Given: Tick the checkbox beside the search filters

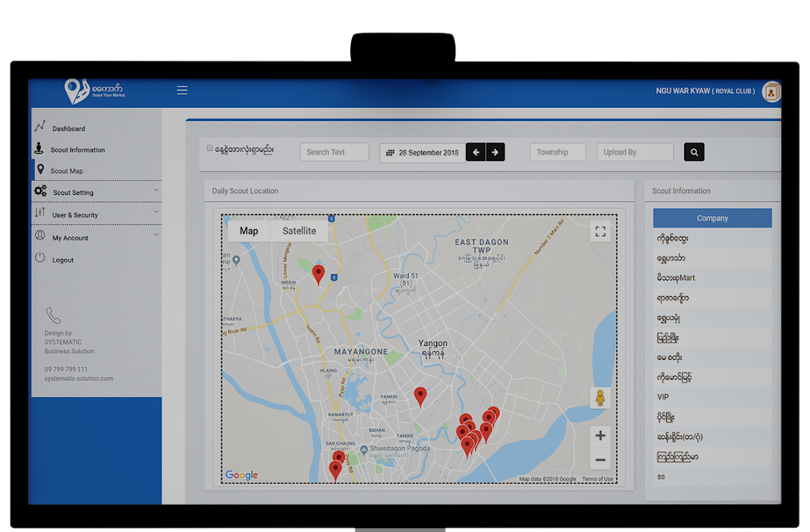Looking at the screenshot, I should click(x=210, y=148).
